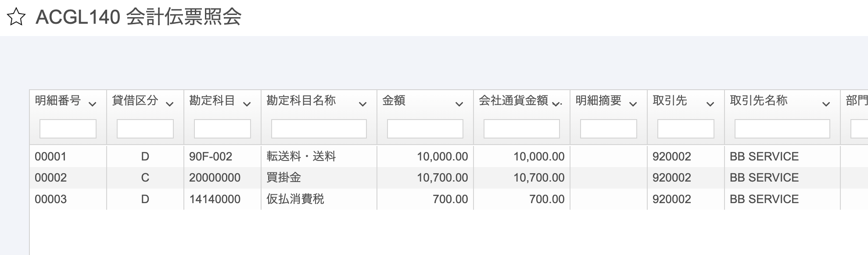
Task: Select row 00001 転送料・送料
Action: [449, 157]
